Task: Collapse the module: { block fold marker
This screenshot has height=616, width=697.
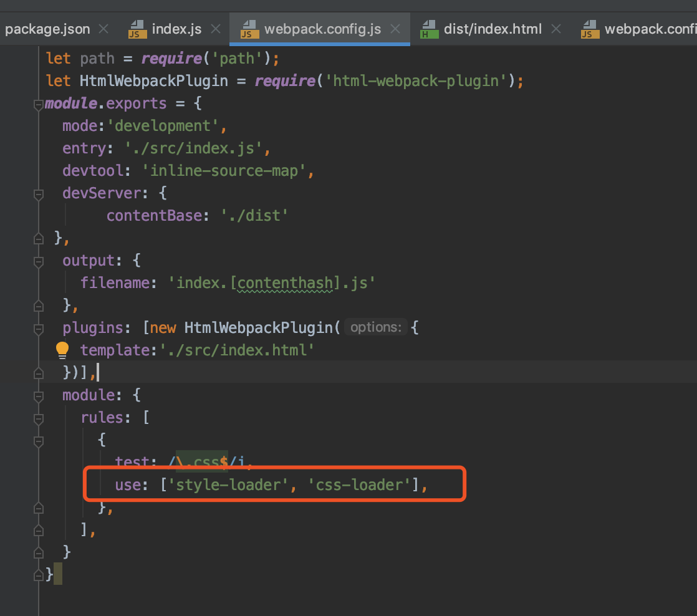Action: tap(39, 397)
